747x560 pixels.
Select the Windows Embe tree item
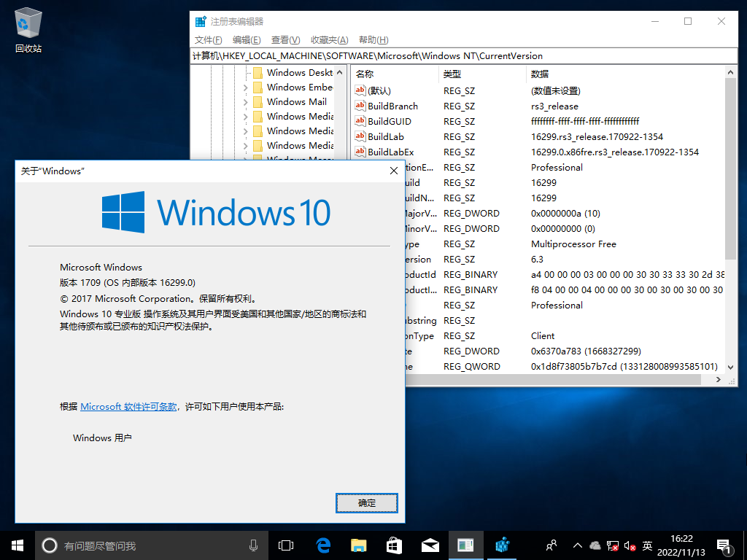coord(300,87)
